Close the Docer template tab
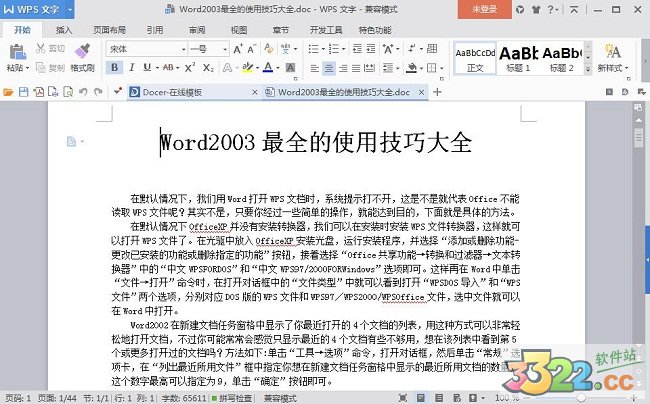The height and width of the screenshot is (404, 650). 255,92
